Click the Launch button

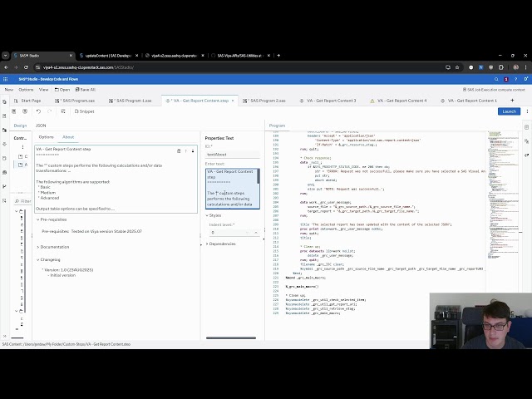point(509,111)
